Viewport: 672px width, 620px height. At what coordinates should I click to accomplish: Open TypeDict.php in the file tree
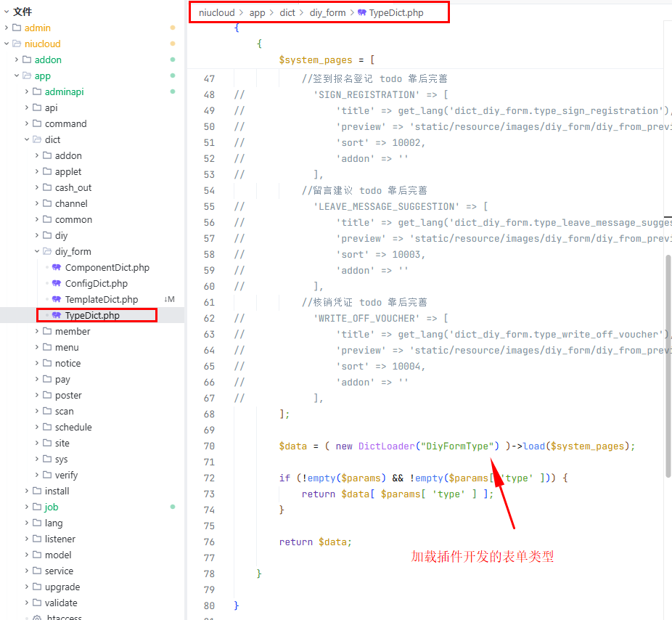(x=92, y=315)
